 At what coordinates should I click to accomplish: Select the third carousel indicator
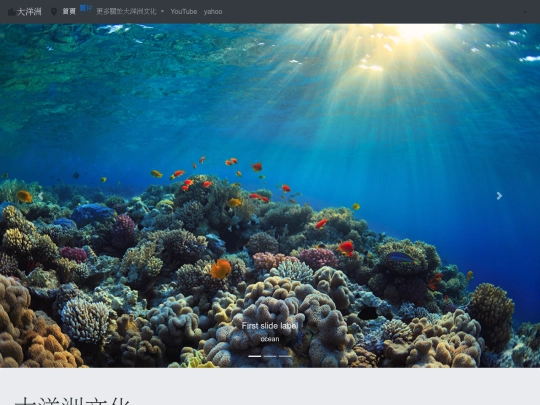coord(285,356)
